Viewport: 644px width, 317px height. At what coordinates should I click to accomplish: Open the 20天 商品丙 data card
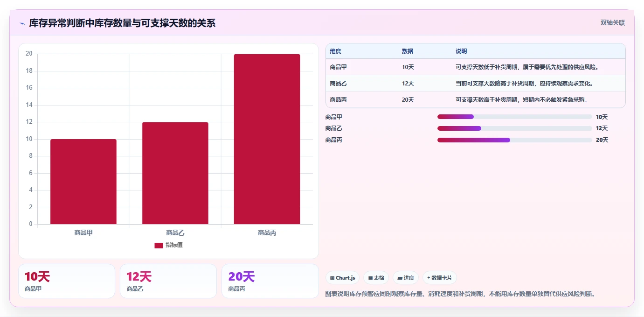coord(270,281)
